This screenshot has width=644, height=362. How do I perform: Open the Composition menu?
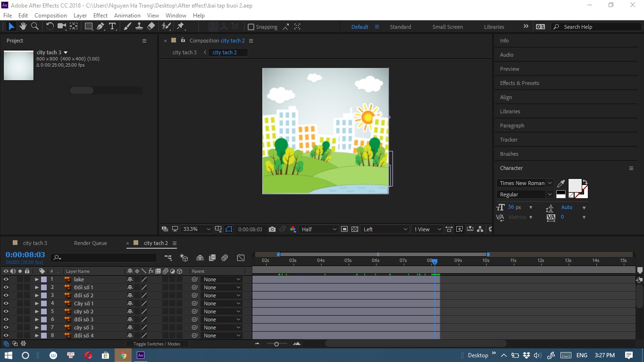[50, 16]
